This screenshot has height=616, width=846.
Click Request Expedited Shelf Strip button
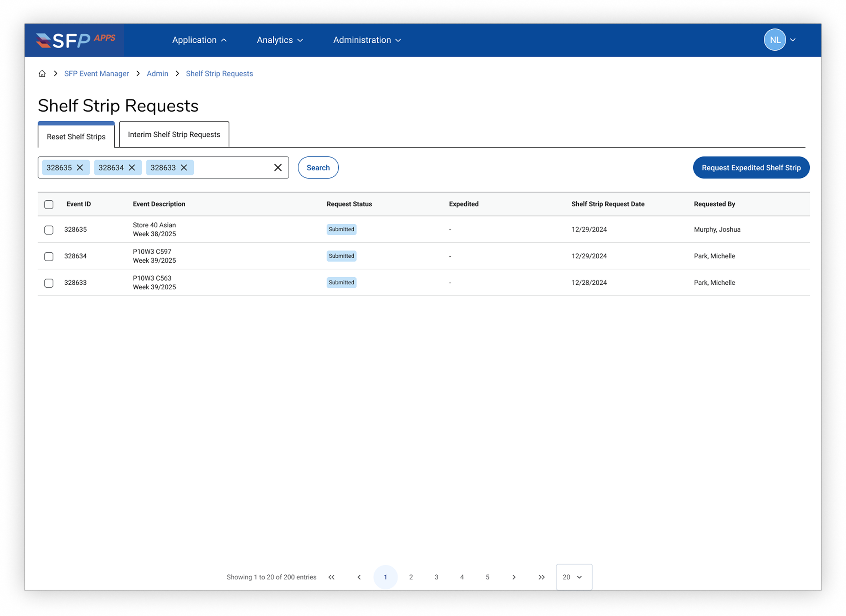click(751, 168)
